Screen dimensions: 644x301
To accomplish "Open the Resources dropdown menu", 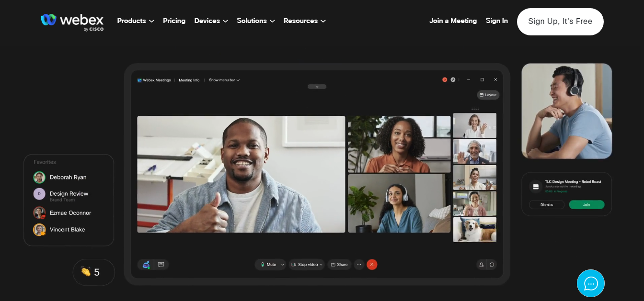I will pyautogui.click(x=305, y=21).
